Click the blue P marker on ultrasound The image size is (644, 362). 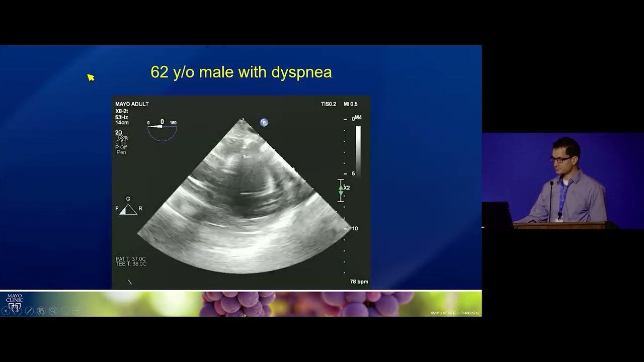(x=264, y=122)
